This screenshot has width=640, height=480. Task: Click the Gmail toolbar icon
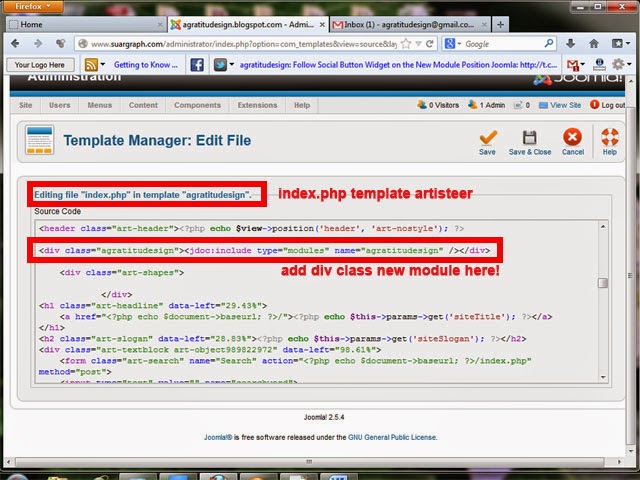[x=573, y=64]
